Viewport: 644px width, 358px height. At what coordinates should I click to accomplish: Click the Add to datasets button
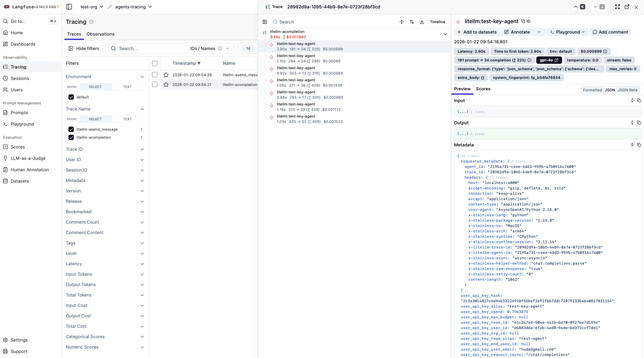pos(477,32)
